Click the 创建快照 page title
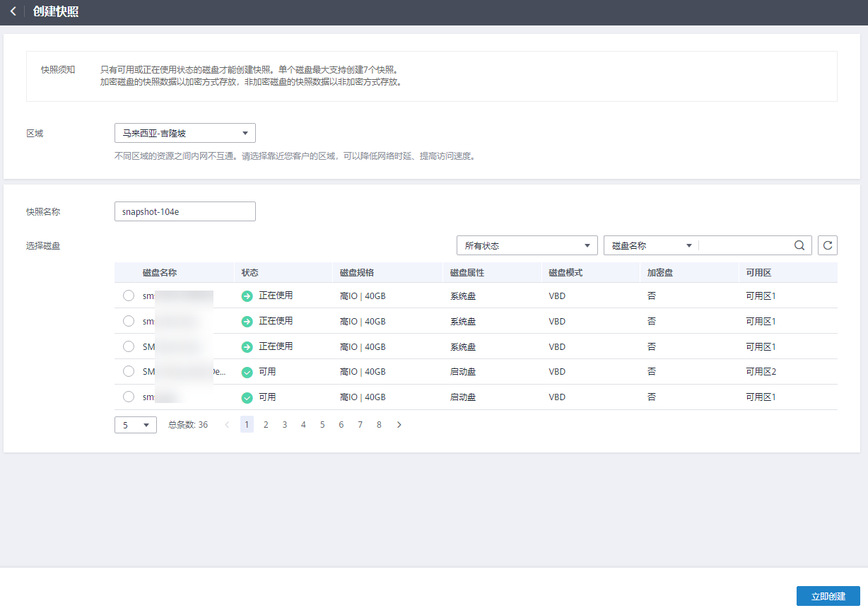The image size is (868, 608). pos(56,12)
